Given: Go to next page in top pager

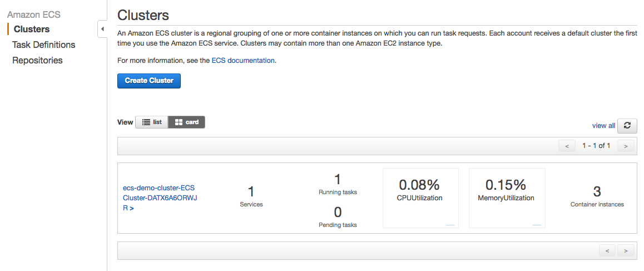Looking at the screenshot, I should (x=626, y=146).
